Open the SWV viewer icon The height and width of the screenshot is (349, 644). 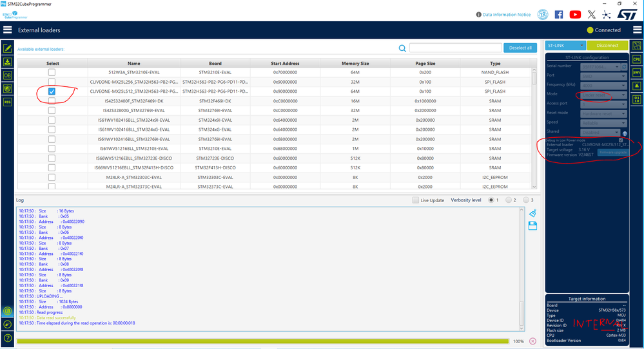(x=637, y=73)
